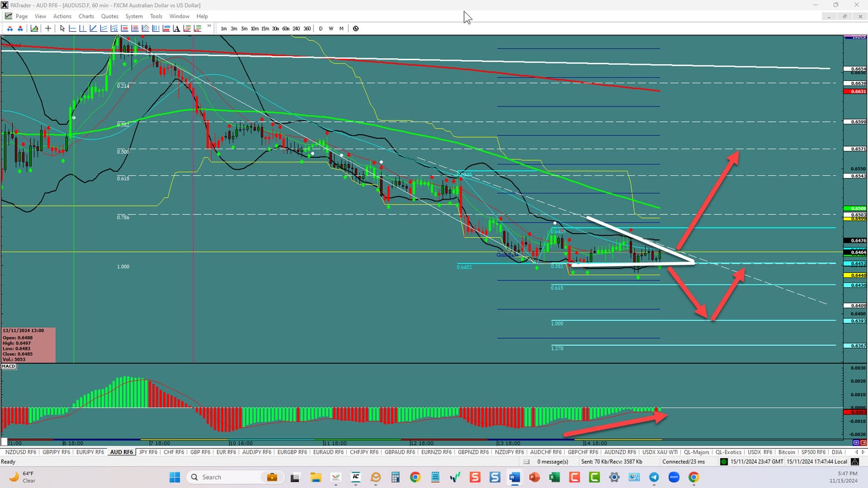Screen dimensions: 868x488
Task: Click the first red-blue arrows toolbar icon
Action: [x=10, y=28]
